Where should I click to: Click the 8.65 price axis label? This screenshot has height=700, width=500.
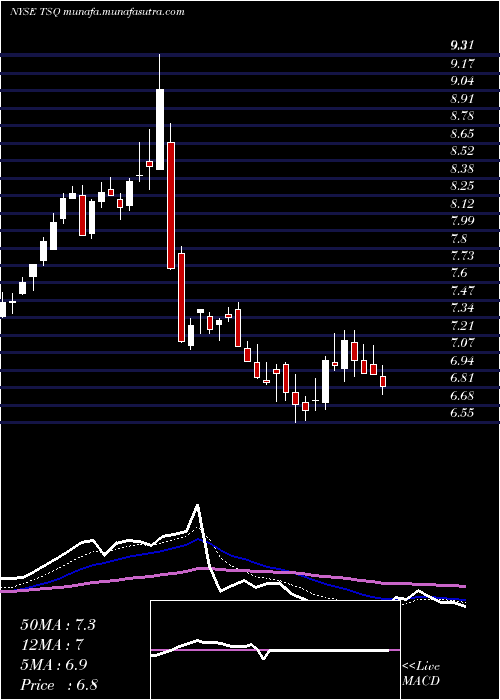(462, 133)
